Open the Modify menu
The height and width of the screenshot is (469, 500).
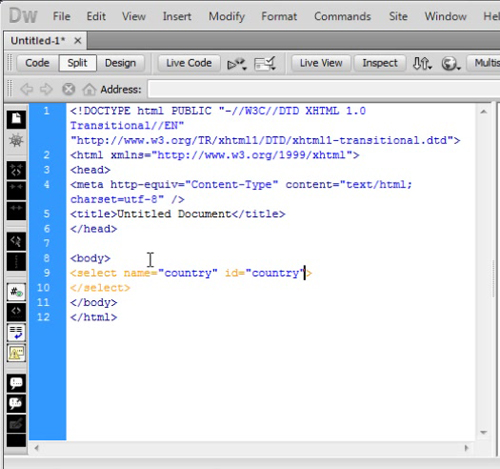pyautogui.click(x=227, y=16)
